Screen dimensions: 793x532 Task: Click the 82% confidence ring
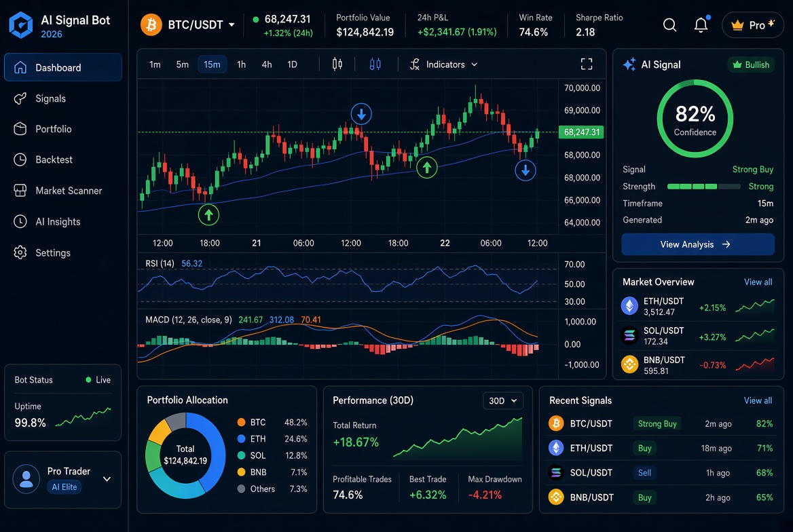click(x=695, y=119)
